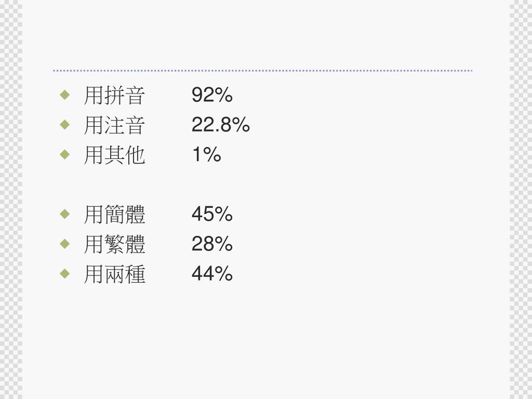Select the 45% figure
This screenshot has width=532, height=399.
[x=212, y=214]
